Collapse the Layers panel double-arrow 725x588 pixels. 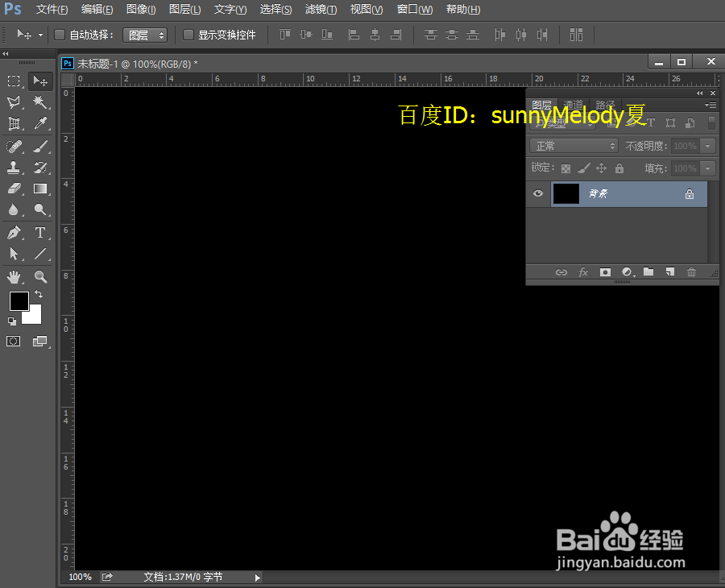[699, 93]
